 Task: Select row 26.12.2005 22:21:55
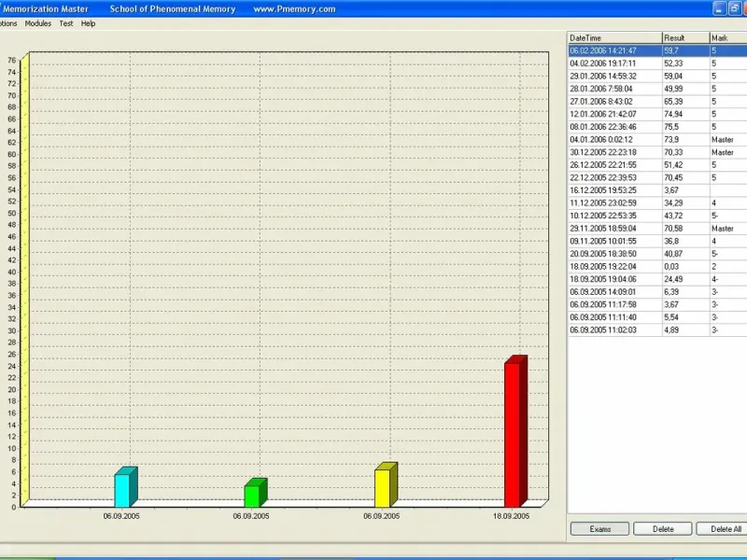657,165
